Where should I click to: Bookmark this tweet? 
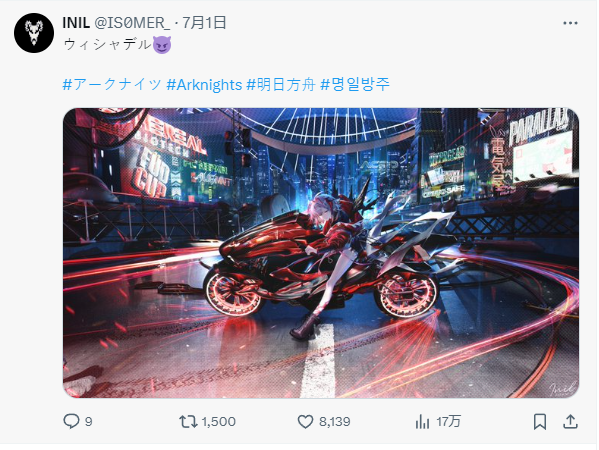540,422
